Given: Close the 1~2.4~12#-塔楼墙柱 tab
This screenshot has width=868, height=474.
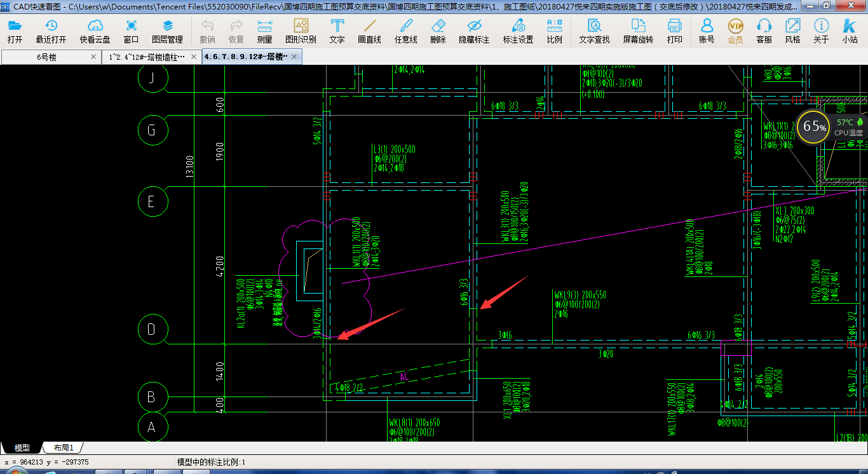Looking at the screenshot, I should (193, 57).
